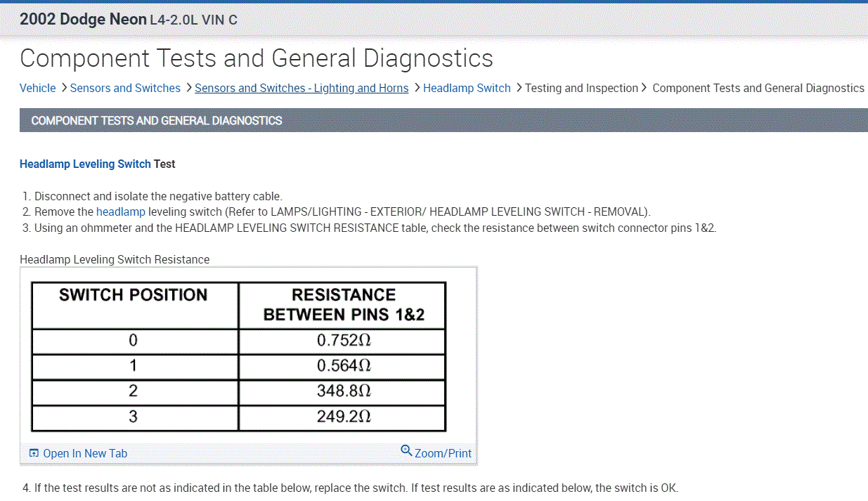
Task: Follow the blue Headlamp Leveling Switch link
Action: coord(85,164)
